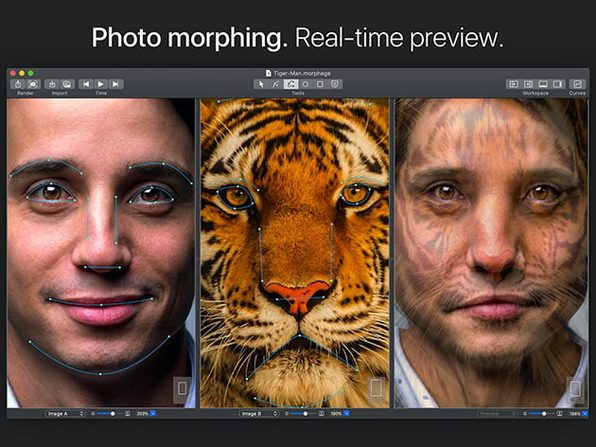Open the Image A source dropdown
Screen dimensions: 596x447
click(65, 413)
